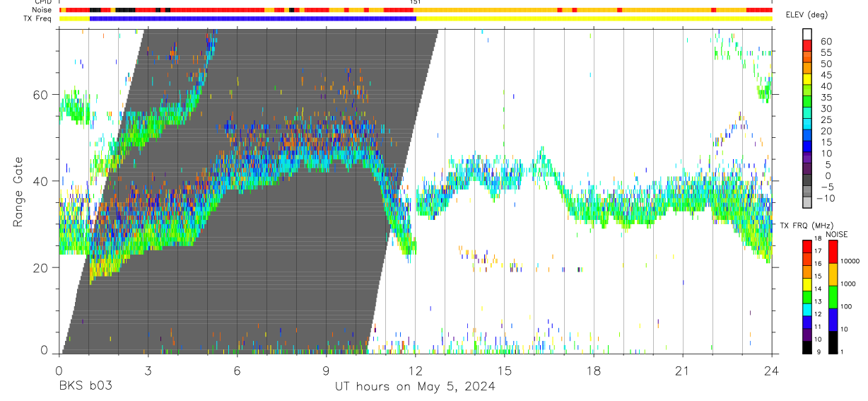
Task: Select ELEV legend yellow swatch between 45 and 40
Action: point(807,79)
